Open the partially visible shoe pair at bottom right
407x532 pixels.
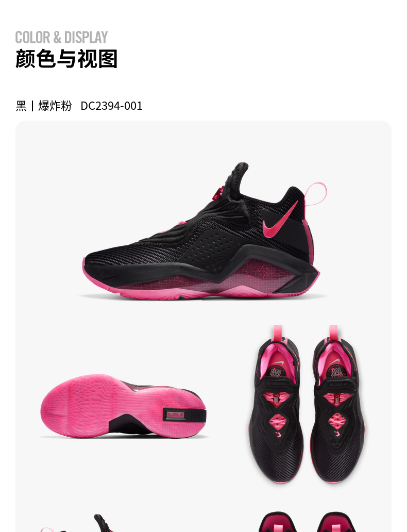click(307, 522)
